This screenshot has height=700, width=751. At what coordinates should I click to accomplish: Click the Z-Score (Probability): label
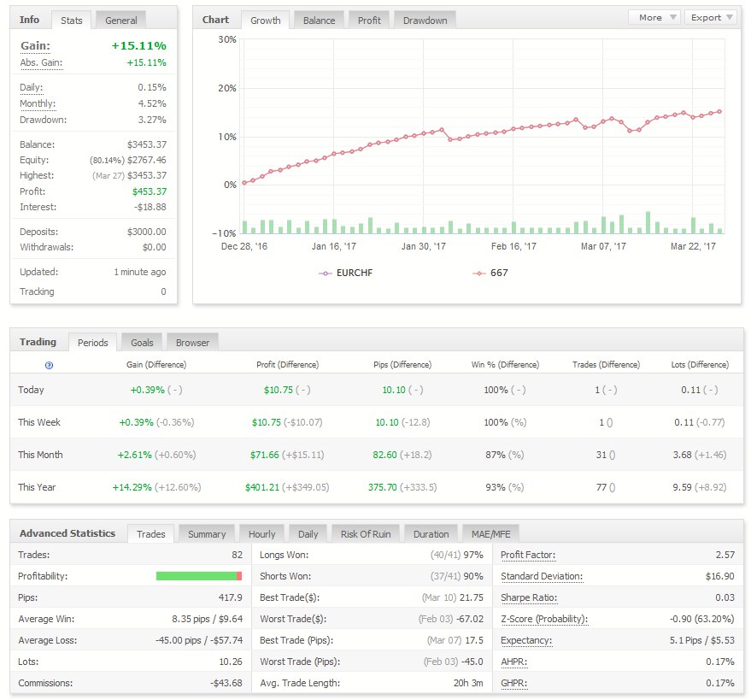click(x=544, y=619)
